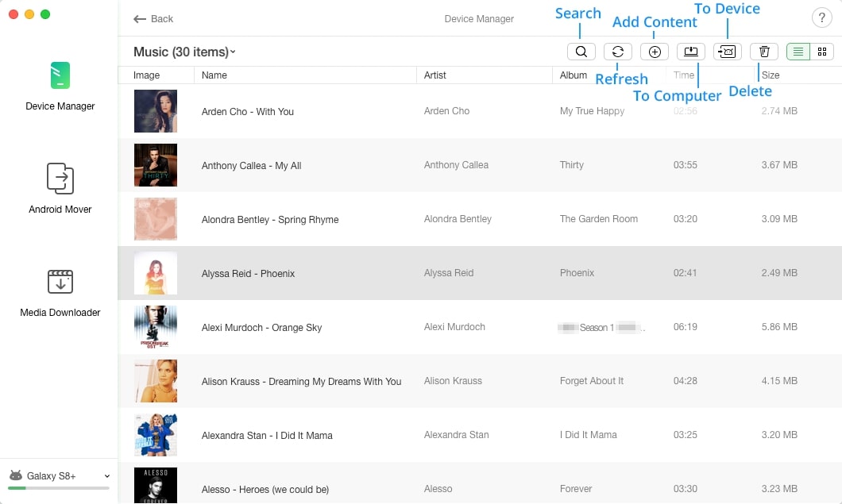Click the Galaxy S8+ storage progress bar

59,488
